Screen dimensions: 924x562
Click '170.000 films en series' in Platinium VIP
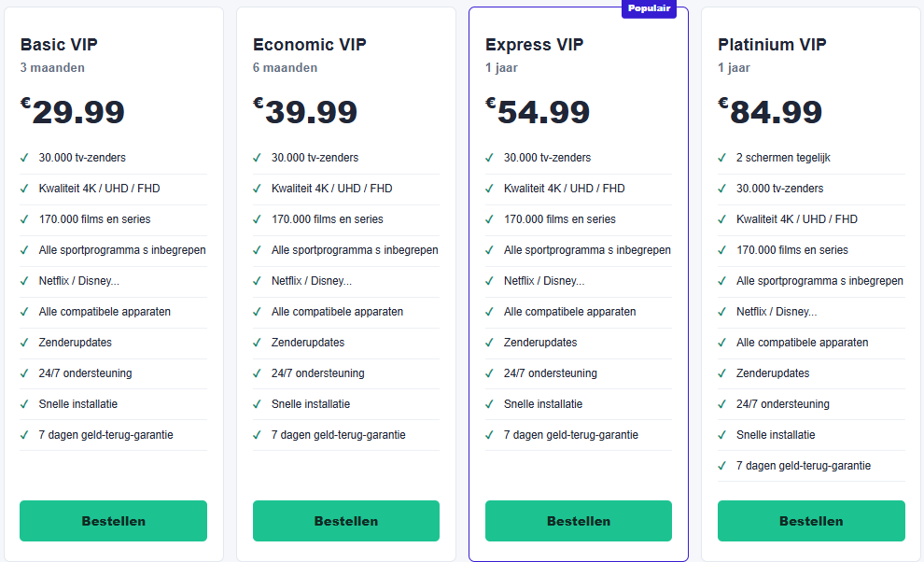pyautogui.click(x=792, y=250)
